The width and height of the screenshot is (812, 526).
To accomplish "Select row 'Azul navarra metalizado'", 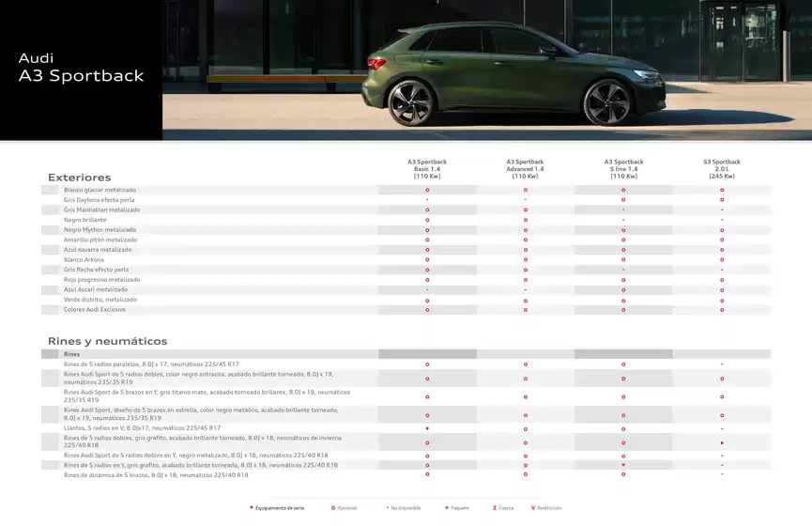I will [406, 250].
